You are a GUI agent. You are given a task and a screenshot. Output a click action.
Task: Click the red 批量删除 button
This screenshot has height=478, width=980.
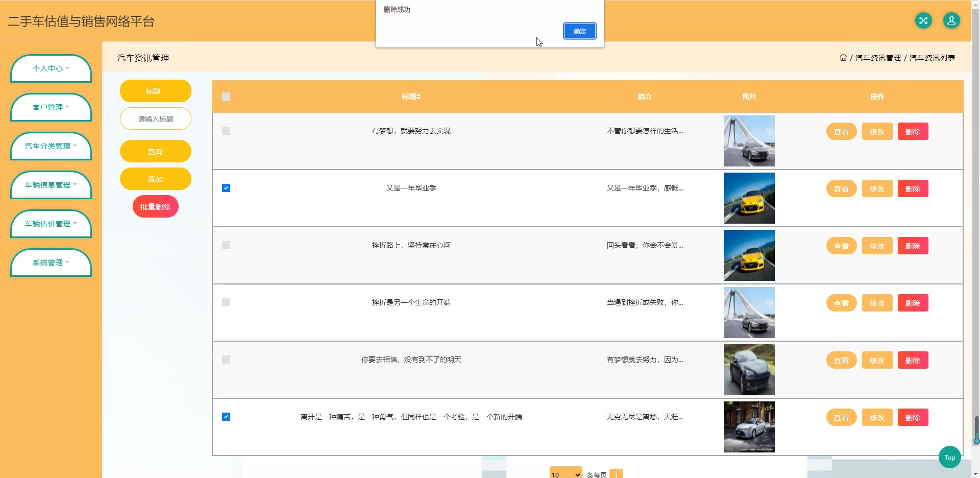pos(155,207)
